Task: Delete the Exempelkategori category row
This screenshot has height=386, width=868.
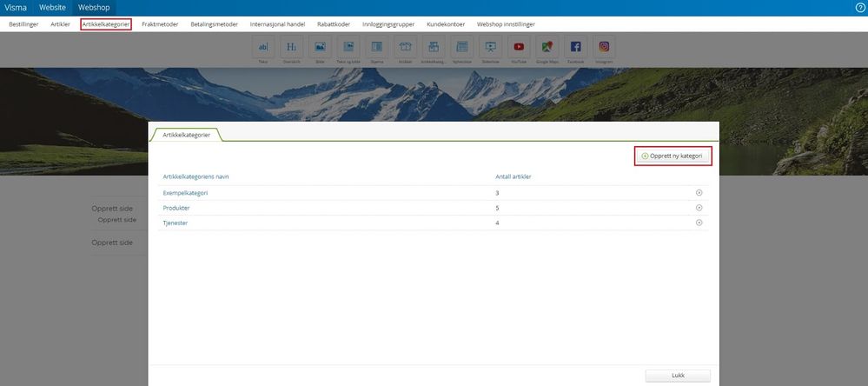Action: click(x=699, y=193)
